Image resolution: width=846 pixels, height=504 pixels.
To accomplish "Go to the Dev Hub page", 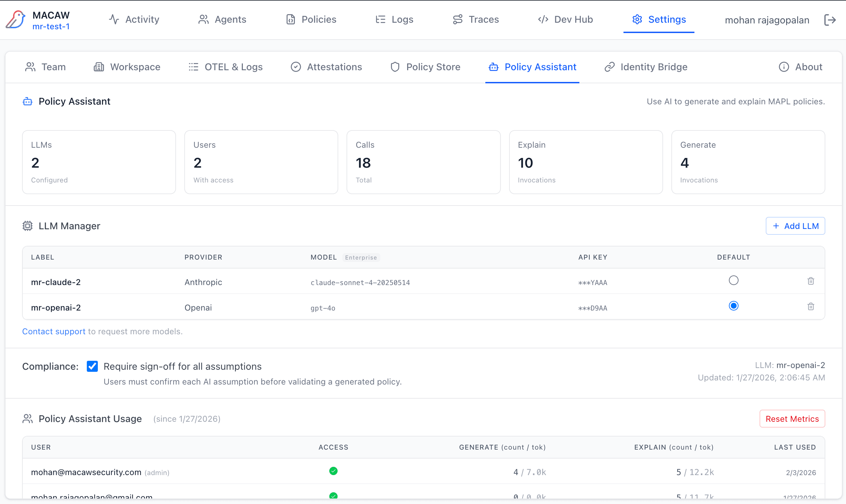I will (x=565, y=19).
